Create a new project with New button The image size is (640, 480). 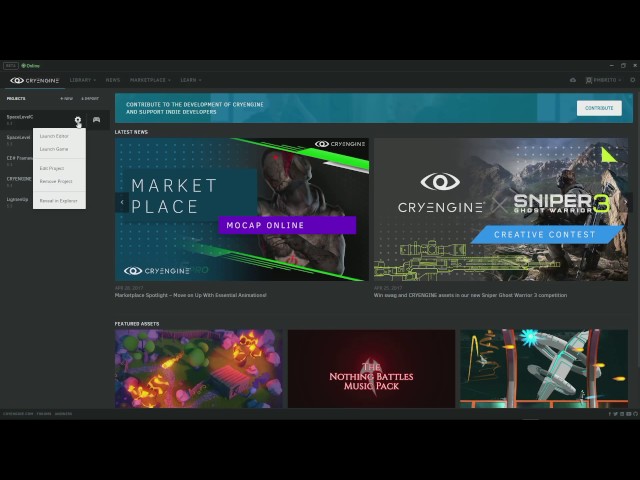(x=67, y=99)
